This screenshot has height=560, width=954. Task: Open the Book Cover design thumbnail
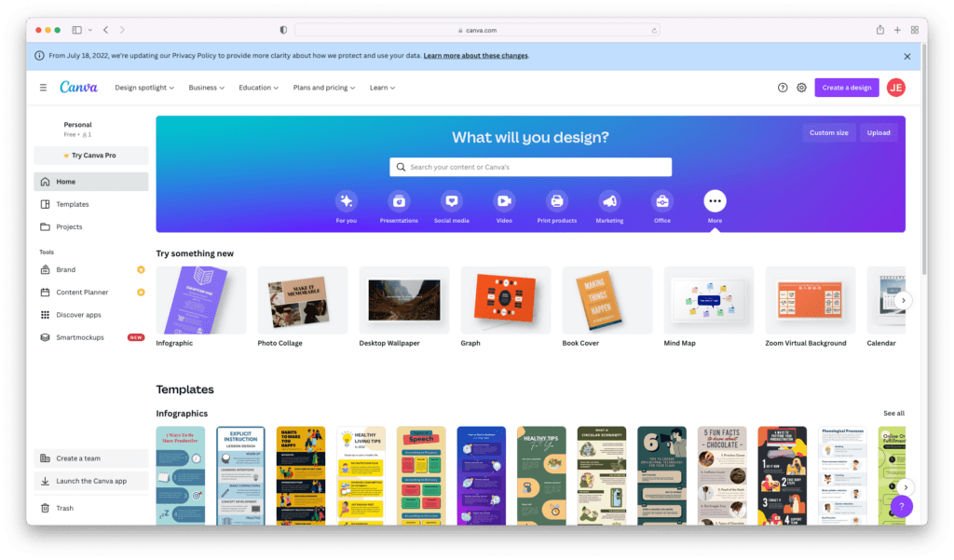tap(607, 300)
